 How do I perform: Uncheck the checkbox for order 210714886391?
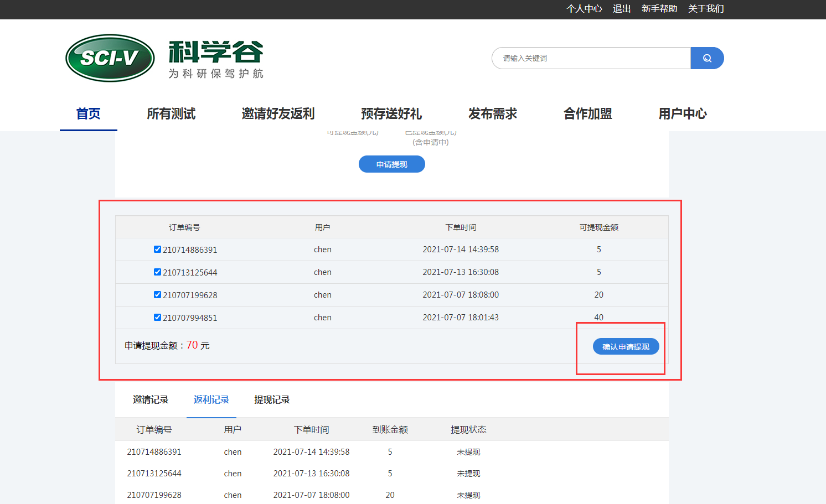[157, 250]
